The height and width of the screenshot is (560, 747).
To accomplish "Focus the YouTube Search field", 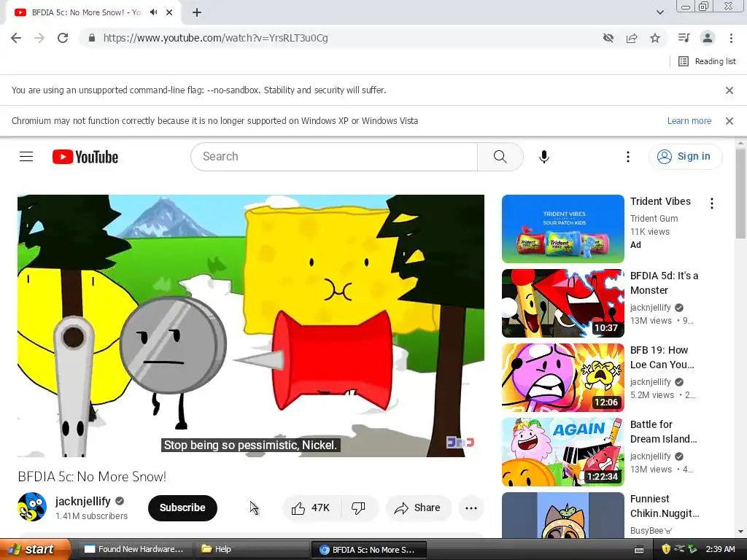I will (x=334, y=157).
